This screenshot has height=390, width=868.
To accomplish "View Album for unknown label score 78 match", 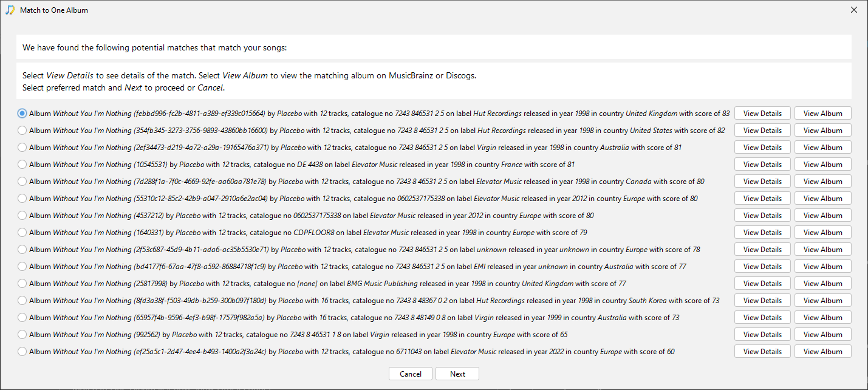I will tap(823, 250).
